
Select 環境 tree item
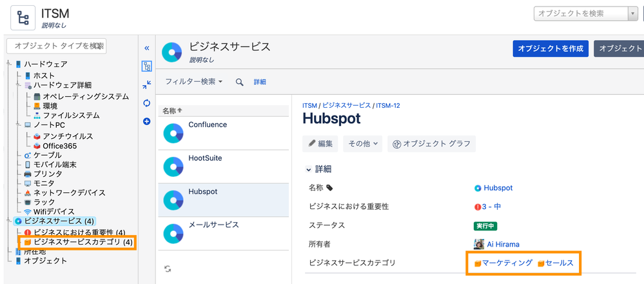(50, 106)
